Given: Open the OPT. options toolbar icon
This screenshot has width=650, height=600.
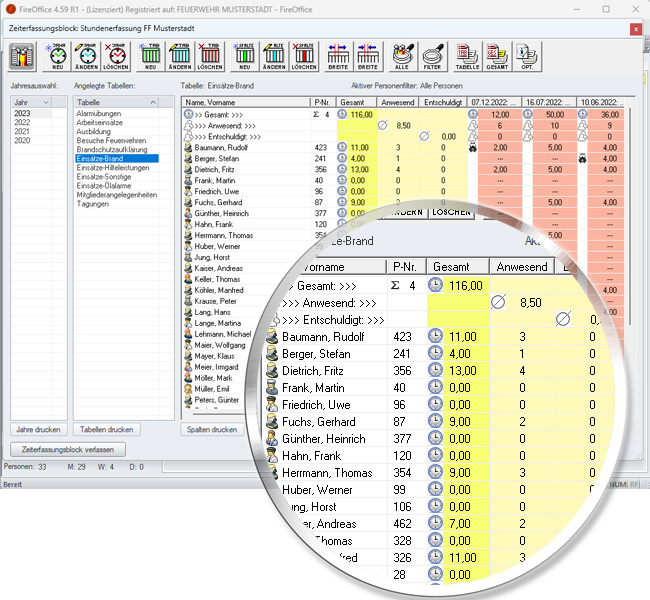Looking at the screenshot, I should pyautogui.click(x=525, y=56).
